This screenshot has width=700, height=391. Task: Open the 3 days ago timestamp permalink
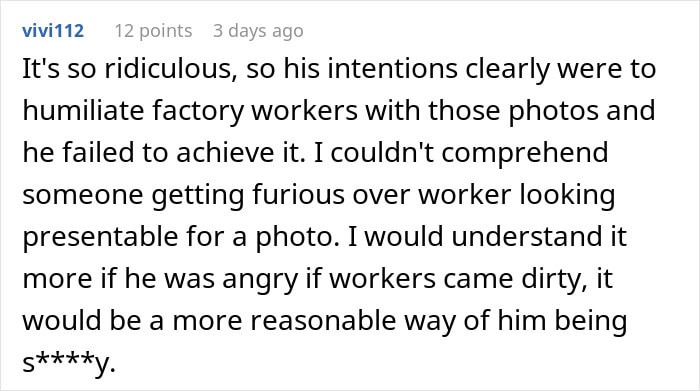pos(258,31)
